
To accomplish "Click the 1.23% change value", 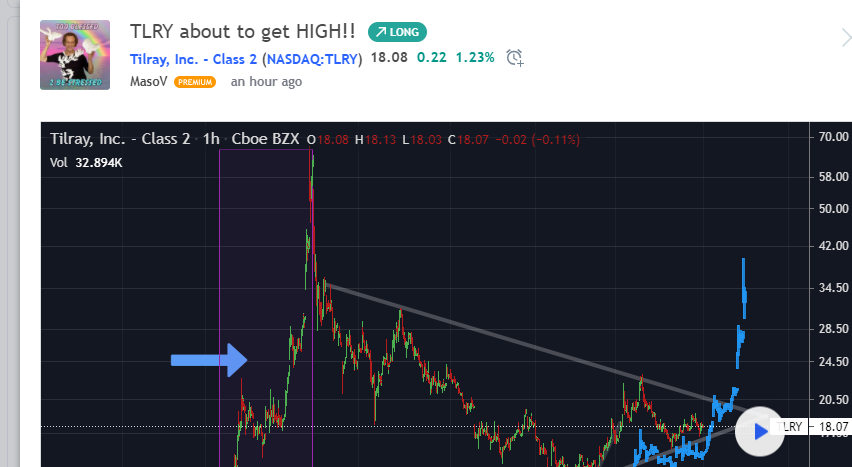I will [475, 58].
